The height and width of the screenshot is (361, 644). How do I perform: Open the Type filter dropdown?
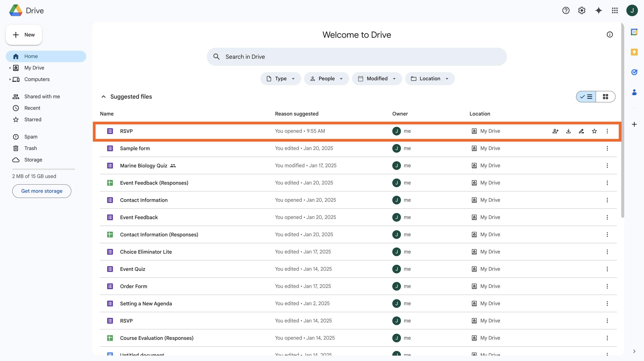(x=280, y=79)
